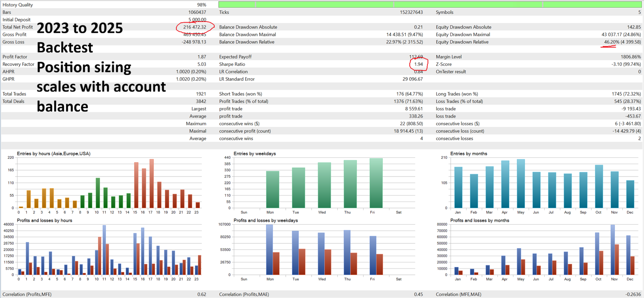Image resolution: width=644 pixels, height=298 pixels.
Task: Click the OnTester result value 0
Action: [x=639, y=71]
